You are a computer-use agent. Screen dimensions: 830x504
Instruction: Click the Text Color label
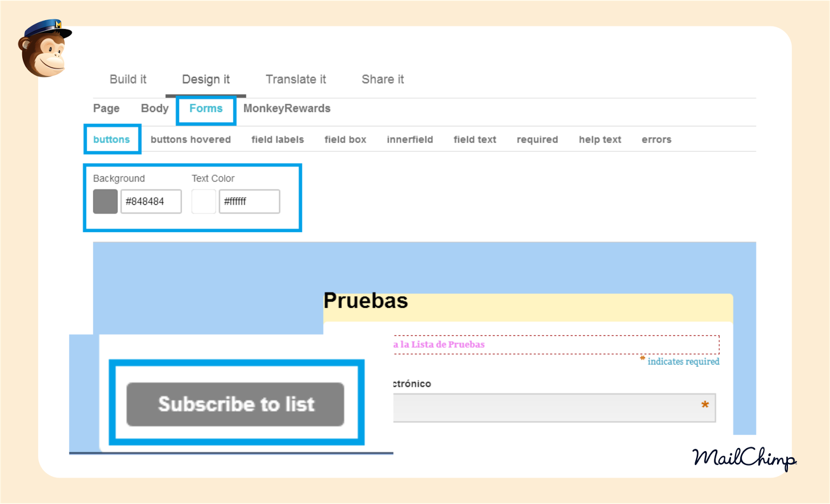click(x=213, y=178)
